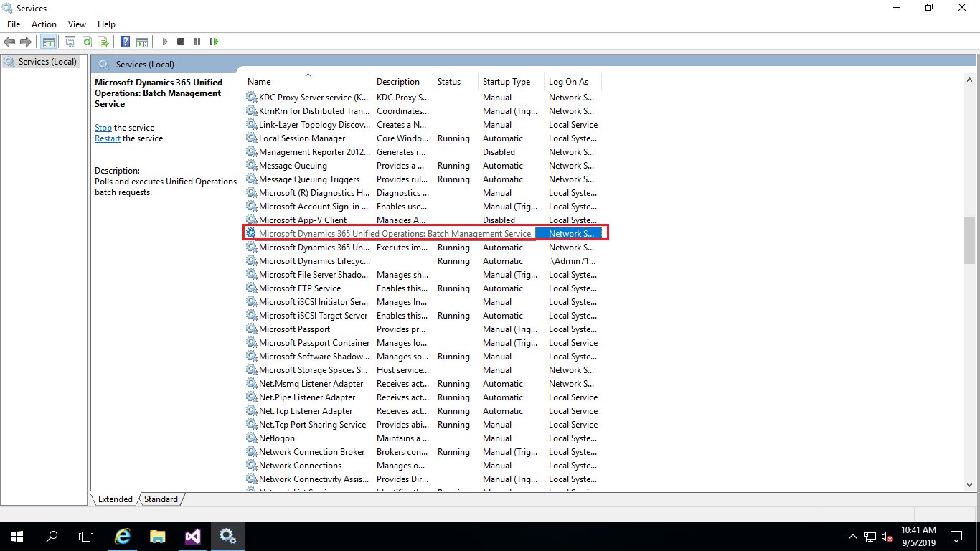Open the Action menu
The image size is (980, 551).
(44, 24)
